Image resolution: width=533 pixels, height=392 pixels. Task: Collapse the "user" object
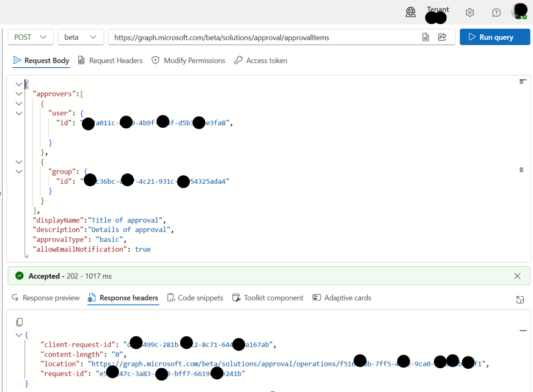tap(19, 114)
